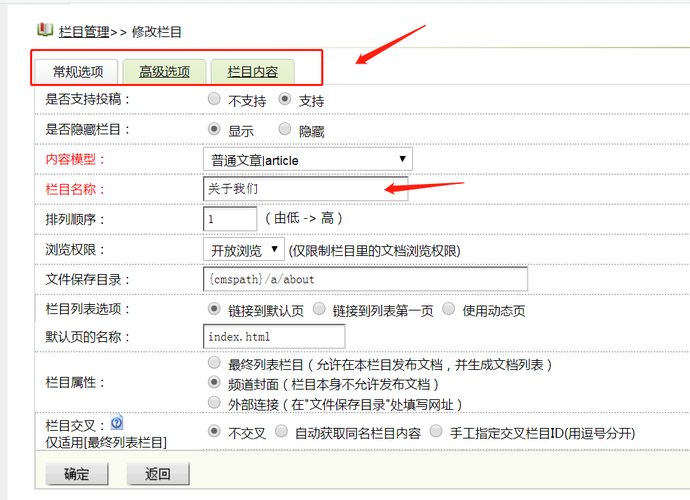
Task: Open the help icon next to 栏目交叉
Action: [117, 423]
